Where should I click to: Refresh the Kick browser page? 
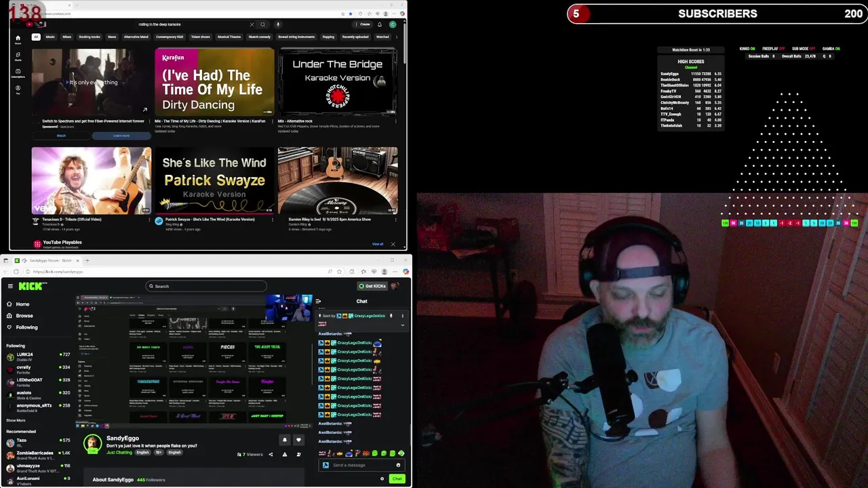[16, 272]
